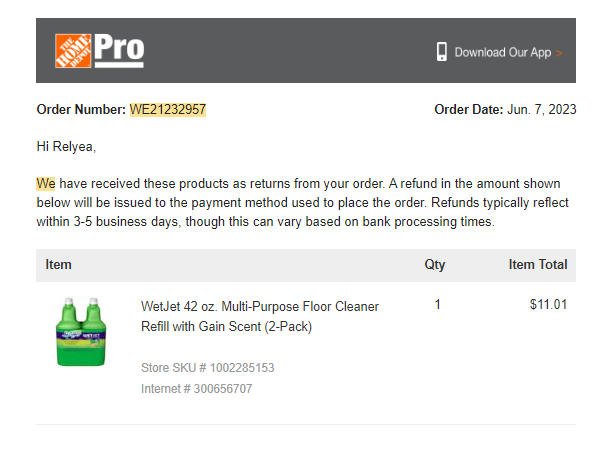Click the mobile phone icon

441,52
